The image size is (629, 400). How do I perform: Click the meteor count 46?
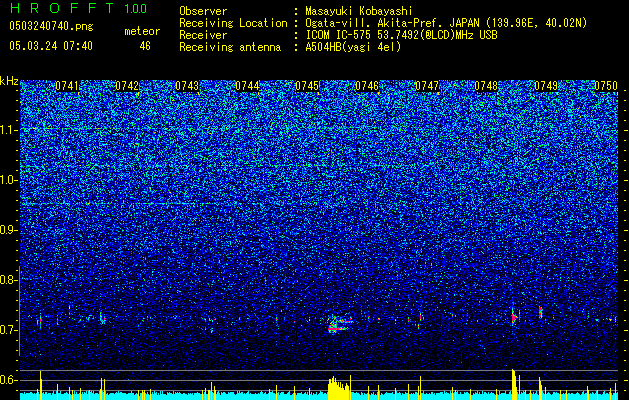point(145,46)
